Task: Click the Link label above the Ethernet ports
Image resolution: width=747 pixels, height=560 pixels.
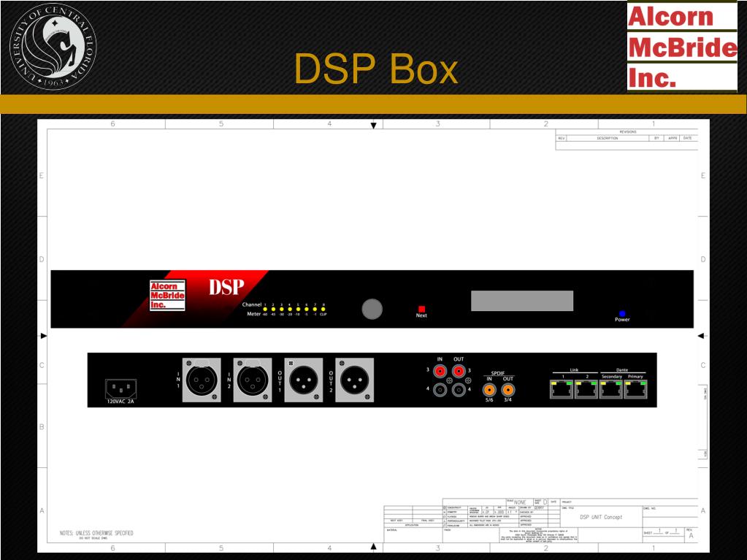Action: pyautogui.click(x=574, y=370)
